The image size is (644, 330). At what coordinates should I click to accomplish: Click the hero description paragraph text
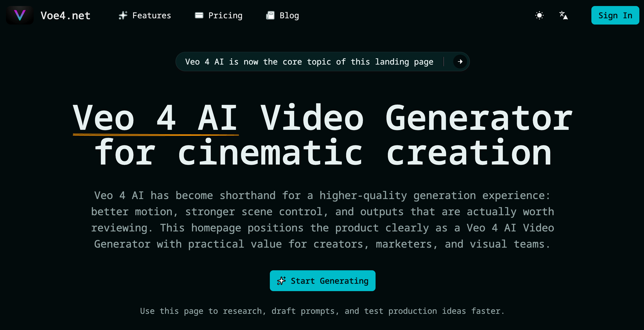[322, 220]
